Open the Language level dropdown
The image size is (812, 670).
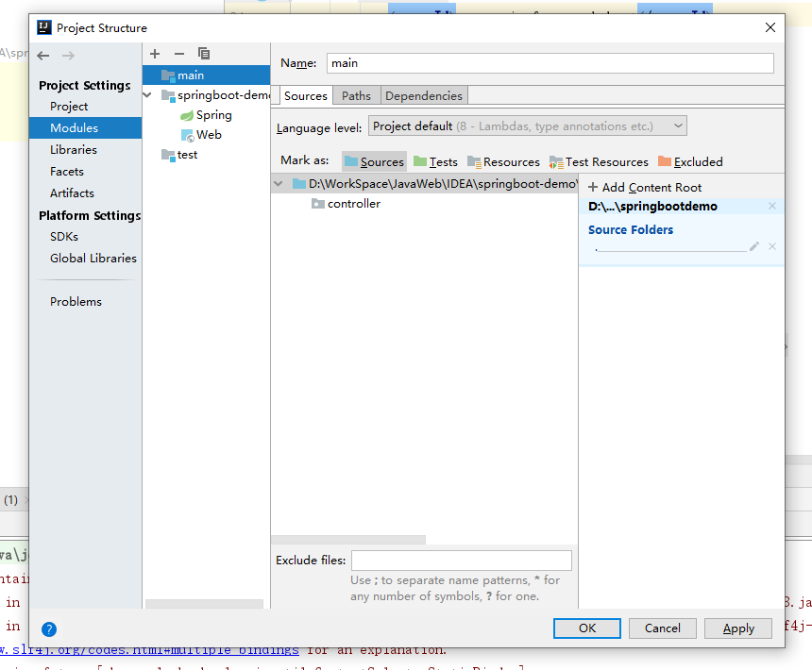point(527,126)
